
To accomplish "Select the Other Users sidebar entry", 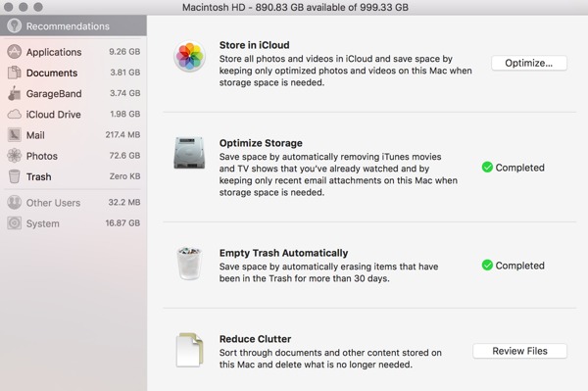I will 73,203.
